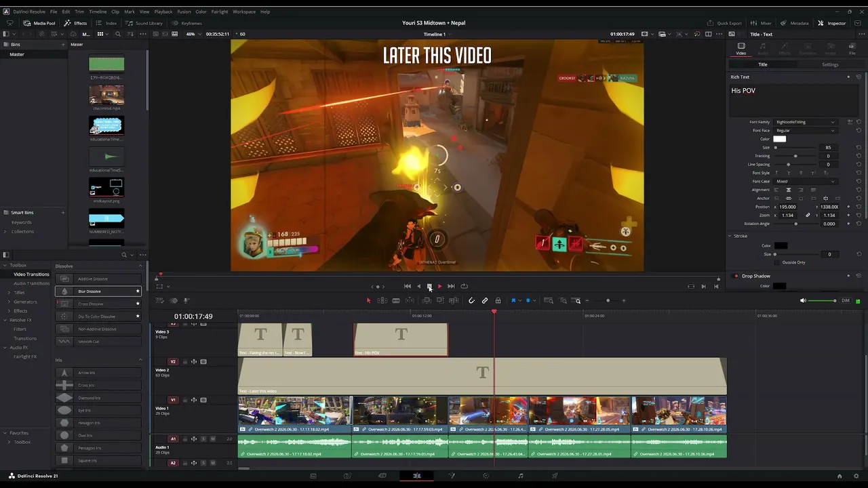868x488 pixels.
Task: Toggle the Drop Shadow enable switch
Action: (x=736, y=276)
